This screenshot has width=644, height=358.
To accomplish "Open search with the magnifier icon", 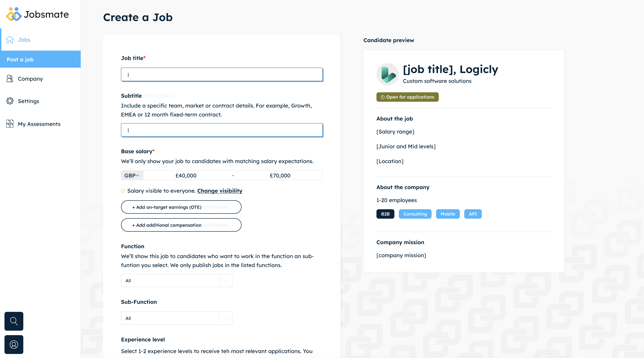I will click(14, 321).
